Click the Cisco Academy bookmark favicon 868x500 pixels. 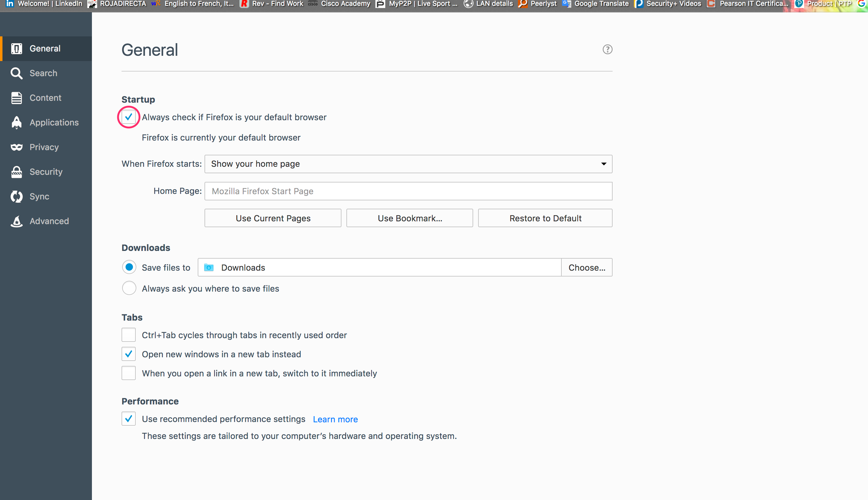pyautogui.click(x=312, y=3)
